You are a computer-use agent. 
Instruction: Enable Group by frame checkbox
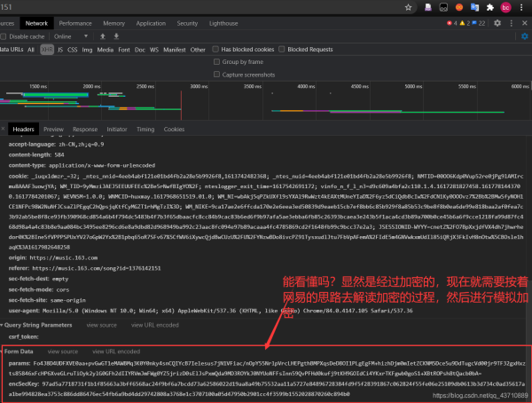215,62
